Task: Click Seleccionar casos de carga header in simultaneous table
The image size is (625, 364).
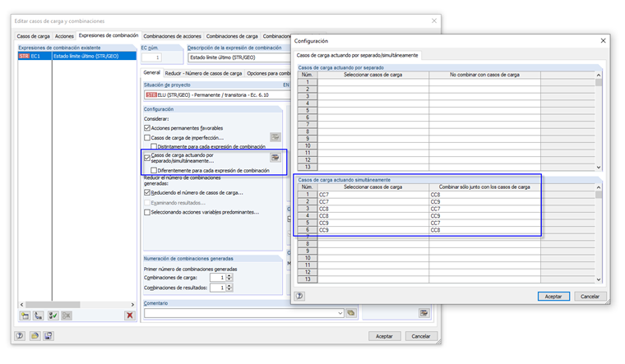Action: 373,187
